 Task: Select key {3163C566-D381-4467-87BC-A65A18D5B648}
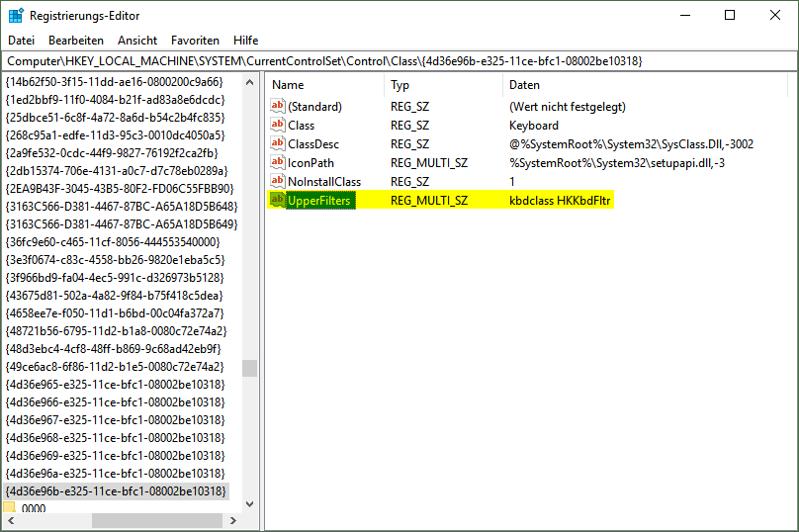pyautogui.click(x=122, y=207)
